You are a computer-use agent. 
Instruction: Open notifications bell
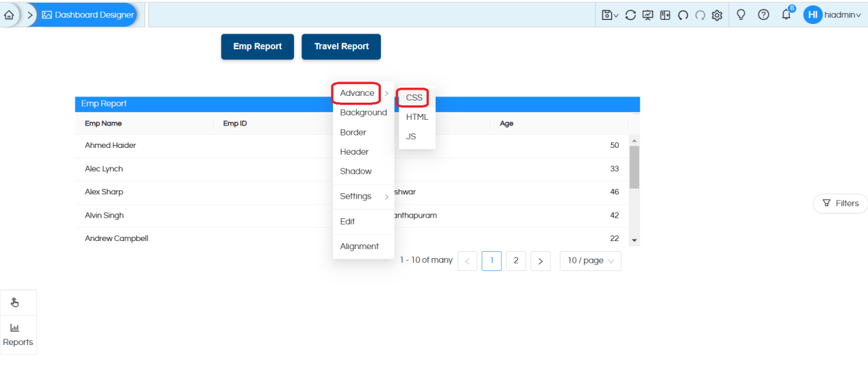click(786, 14)
